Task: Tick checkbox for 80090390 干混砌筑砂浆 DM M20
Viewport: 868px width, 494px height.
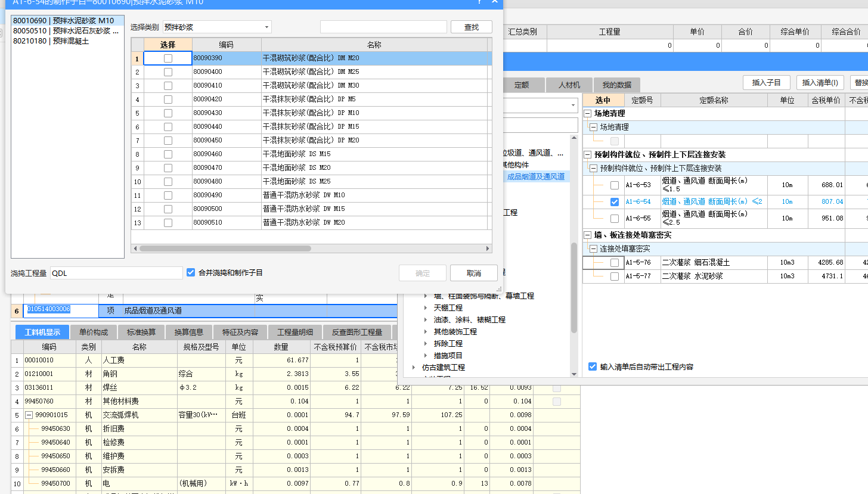Action: [x=168, y=58]
